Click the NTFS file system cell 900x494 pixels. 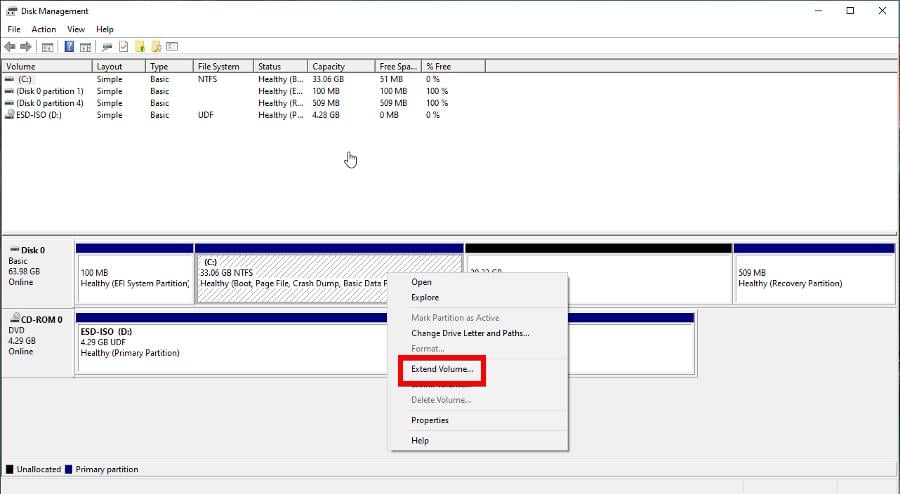pyautogui.click(x=208, y=79)
